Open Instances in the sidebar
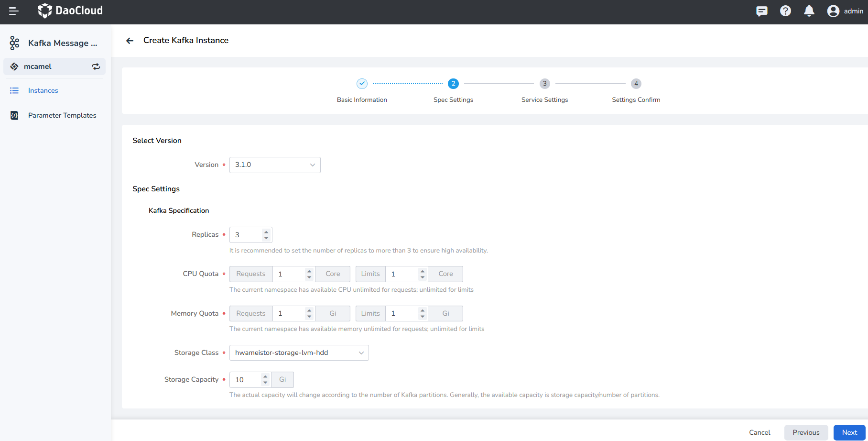The image size is (868, 441). (43, 90)
